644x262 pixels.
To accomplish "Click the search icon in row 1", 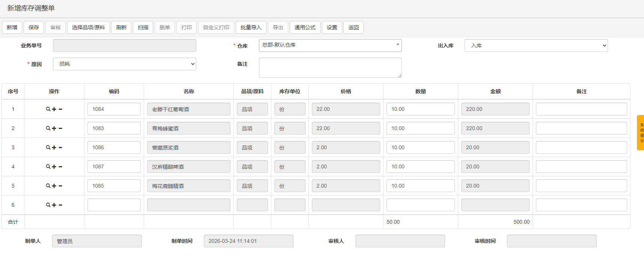I will (x=48, y=109).
